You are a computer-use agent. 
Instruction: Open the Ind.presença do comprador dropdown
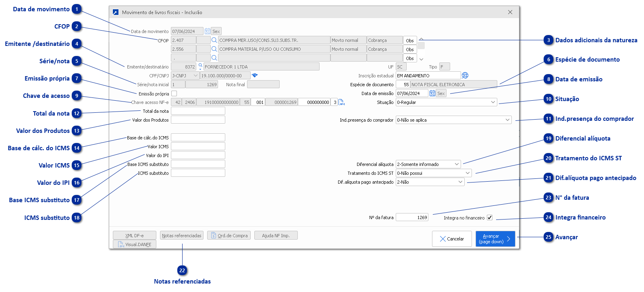[x=507, y=120]
